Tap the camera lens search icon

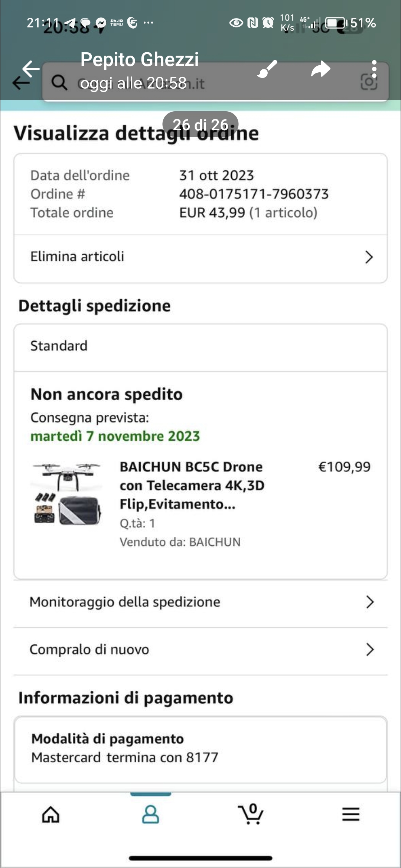(369, 82)
